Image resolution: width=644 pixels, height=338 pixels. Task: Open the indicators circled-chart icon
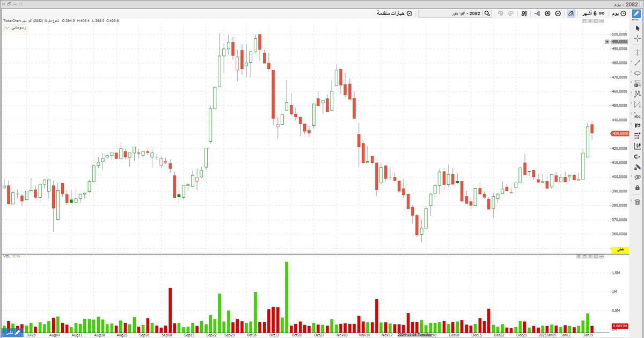click(x=558, y=13)
